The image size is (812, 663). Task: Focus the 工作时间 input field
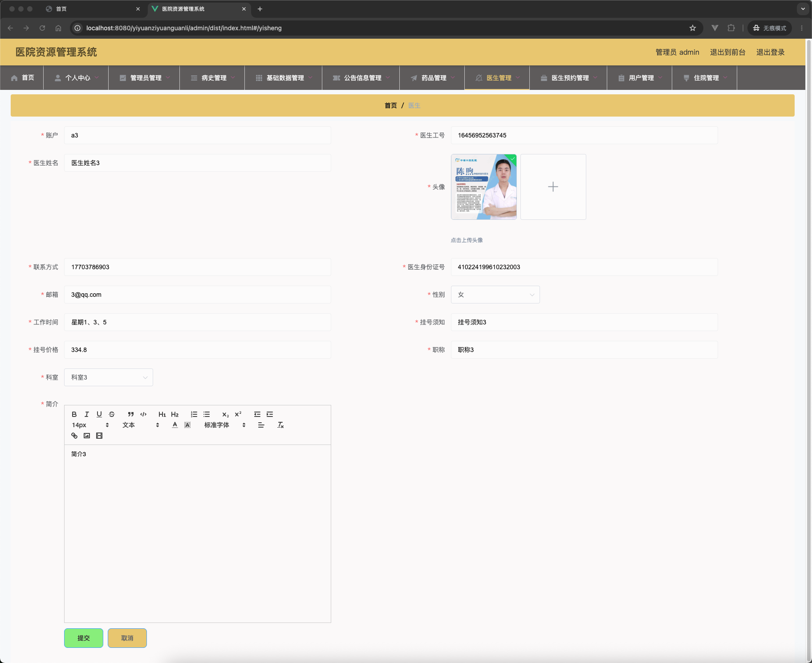coord(198,322)
